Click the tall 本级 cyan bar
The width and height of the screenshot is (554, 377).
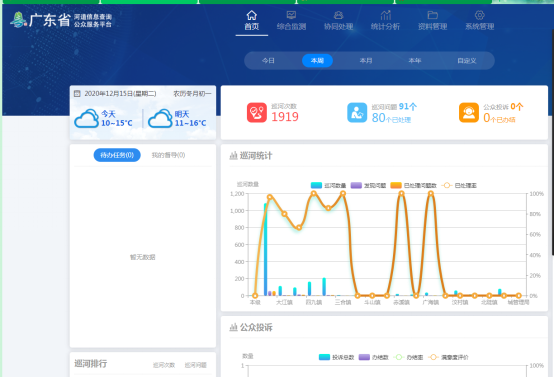pos(265,249)
